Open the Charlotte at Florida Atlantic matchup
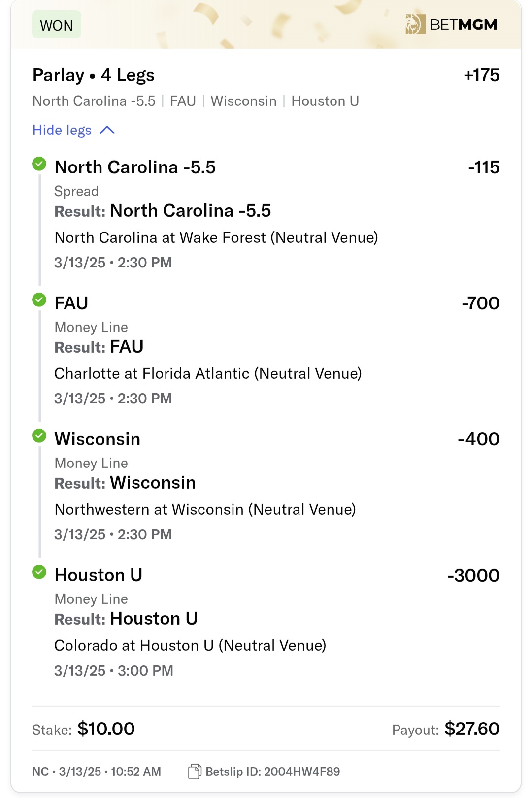This screenshot has height=798, width=532. coord(208,373)
